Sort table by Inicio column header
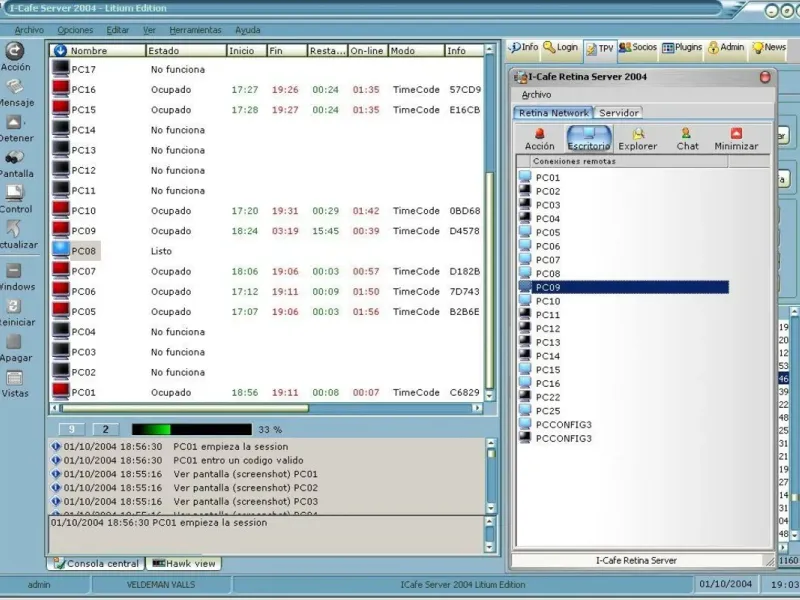 pos(246,51)
